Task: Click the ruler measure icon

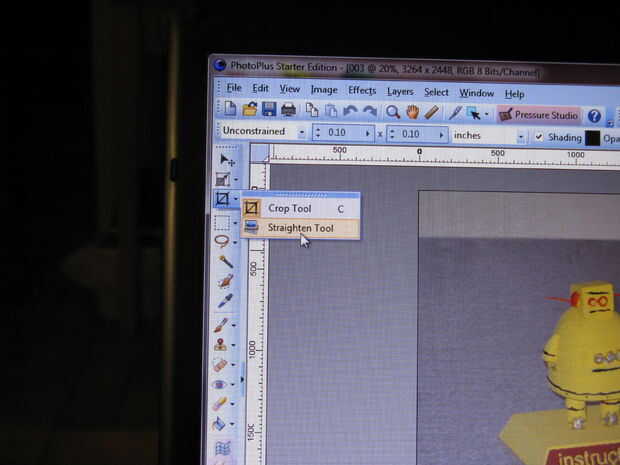Action: (432, 113)
